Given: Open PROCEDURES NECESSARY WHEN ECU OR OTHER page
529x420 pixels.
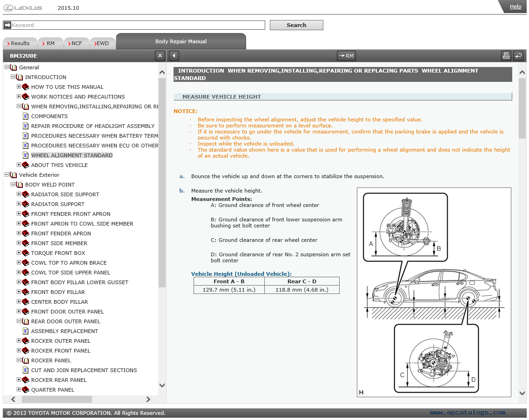Looking at the screenshot, I should click(94, 146).
